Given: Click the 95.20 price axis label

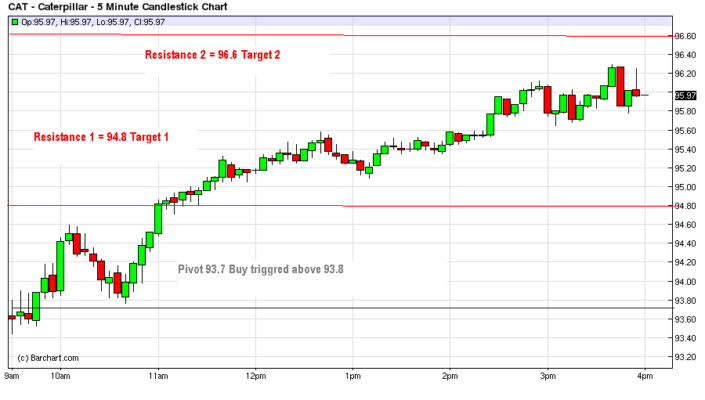Looking at the screenshot, I should [685, 169].
